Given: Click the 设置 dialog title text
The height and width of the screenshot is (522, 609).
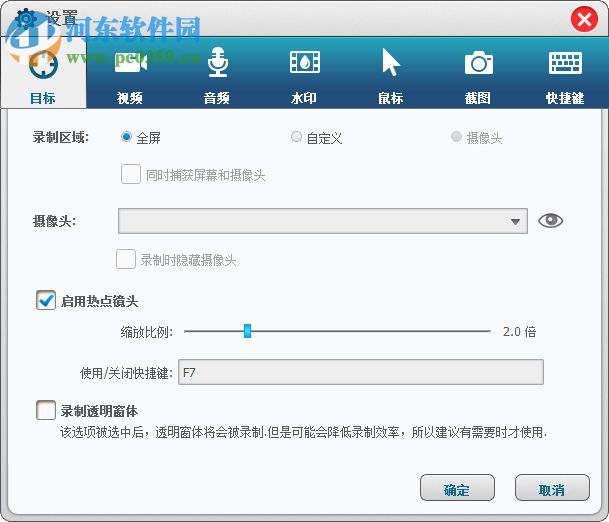Looking at the screenshot, I should (x=62, y=17).
